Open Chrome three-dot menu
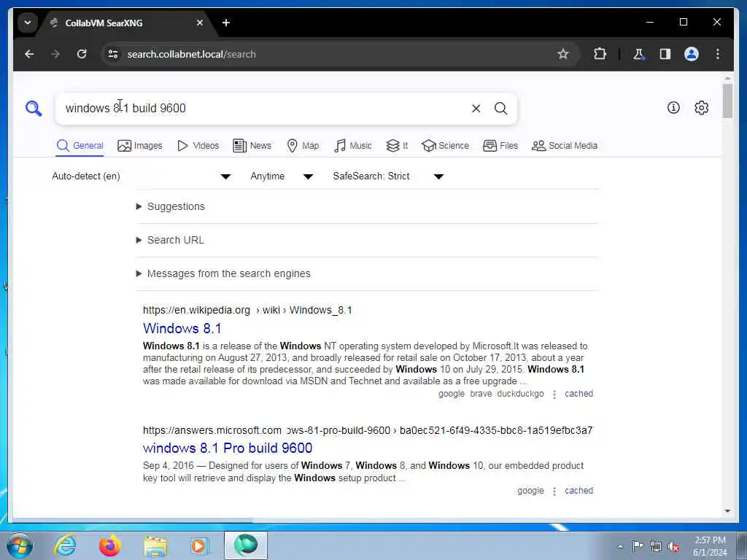 point(718,54)
